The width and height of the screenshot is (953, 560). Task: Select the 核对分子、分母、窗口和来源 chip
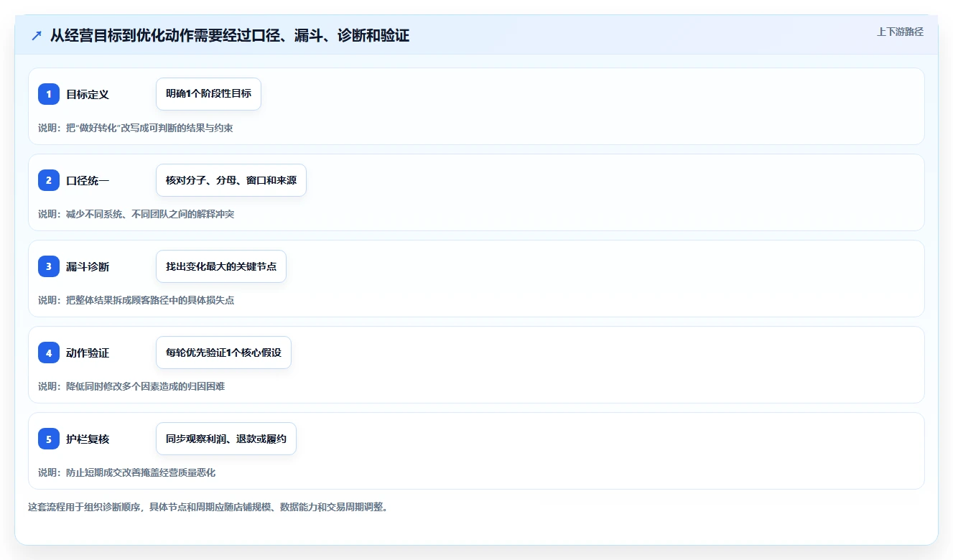coord(231,180)
